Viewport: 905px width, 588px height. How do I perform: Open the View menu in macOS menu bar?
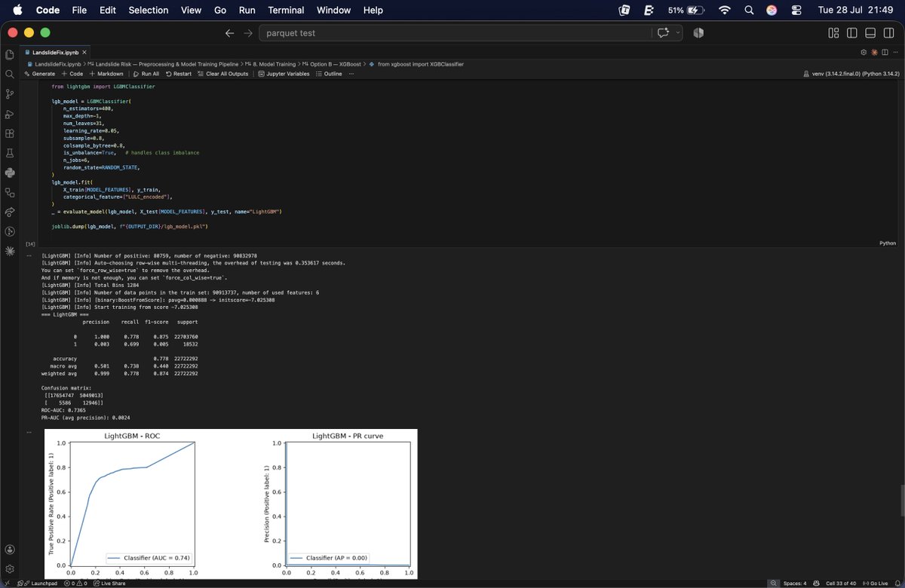[x=191, y=10]
